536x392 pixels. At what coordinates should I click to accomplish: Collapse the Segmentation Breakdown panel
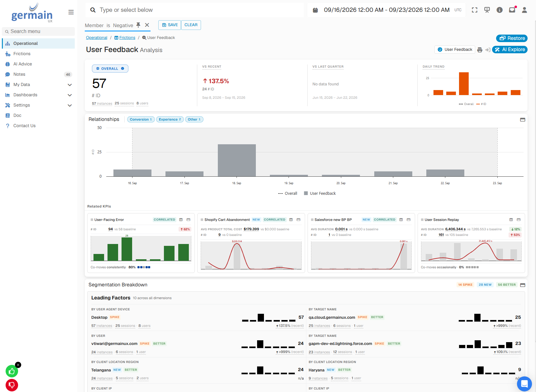click(x=523, y=285)
